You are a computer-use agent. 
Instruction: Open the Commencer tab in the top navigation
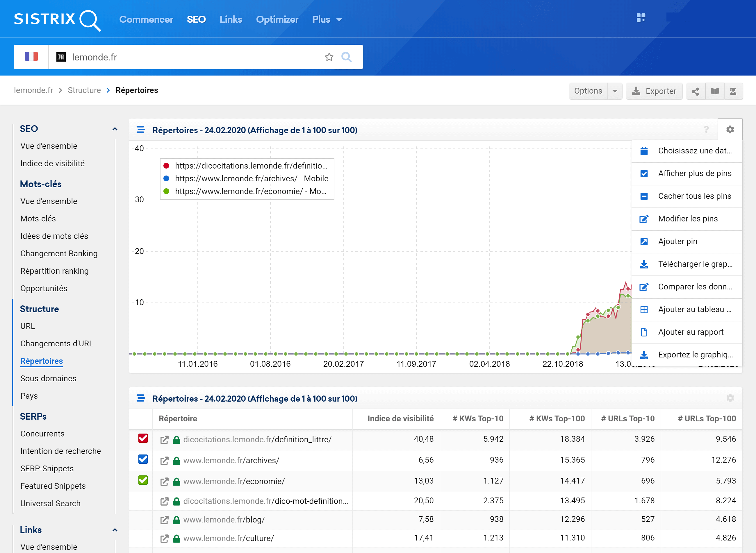click(146, 19)
